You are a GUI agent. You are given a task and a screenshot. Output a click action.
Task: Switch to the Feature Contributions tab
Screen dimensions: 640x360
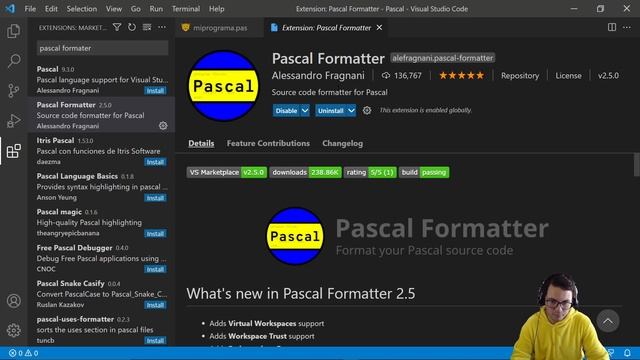coord(268,143)
